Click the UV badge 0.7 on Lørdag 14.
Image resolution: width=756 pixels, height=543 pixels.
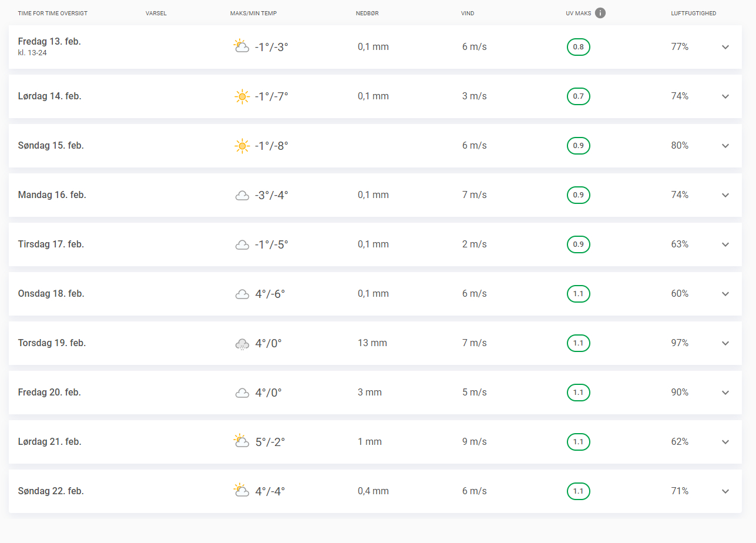pyautogui.click(x=578, y=96)
